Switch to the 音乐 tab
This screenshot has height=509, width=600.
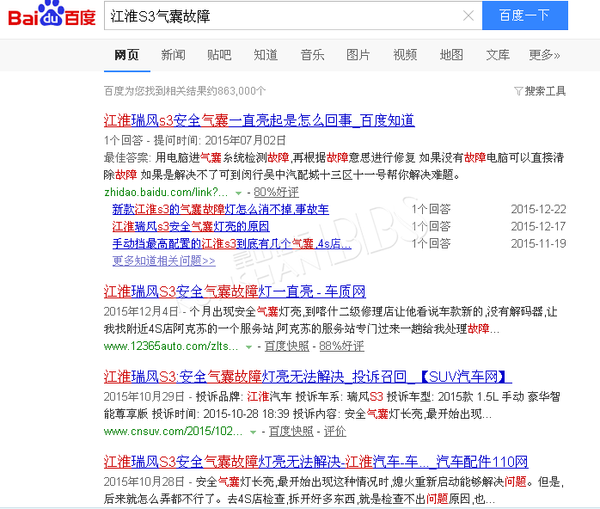(312, 55)
